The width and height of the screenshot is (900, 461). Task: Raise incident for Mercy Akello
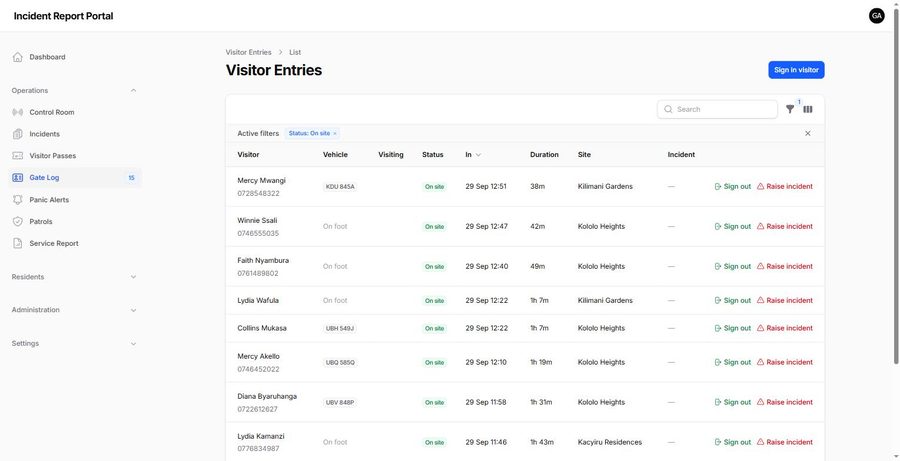point(785,362)
